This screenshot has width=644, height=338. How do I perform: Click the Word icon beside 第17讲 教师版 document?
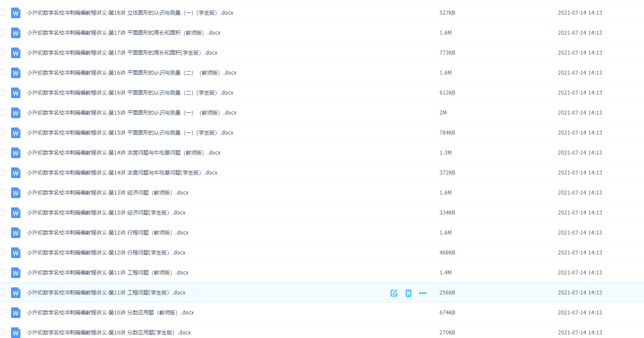tap(16, 33)
